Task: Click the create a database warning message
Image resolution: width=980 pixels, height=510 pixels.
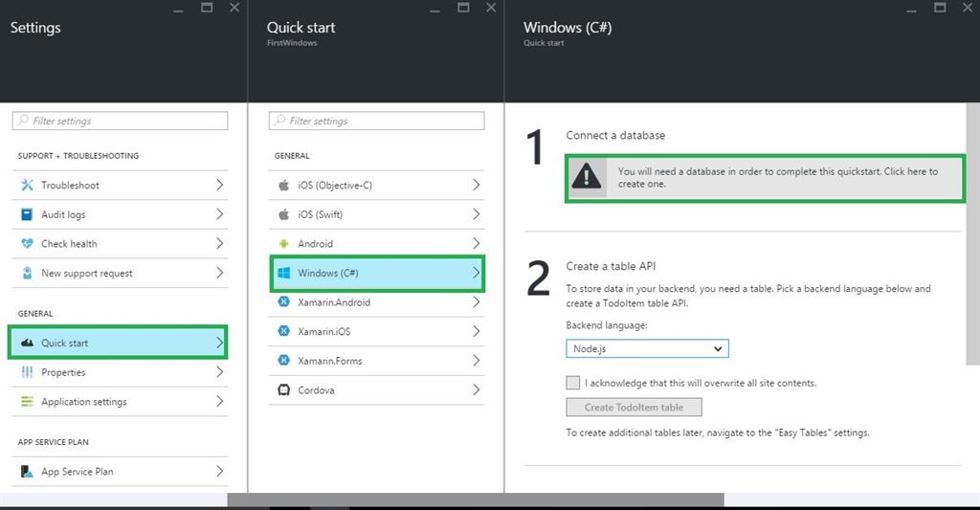Action: click(x=777, y=178)
